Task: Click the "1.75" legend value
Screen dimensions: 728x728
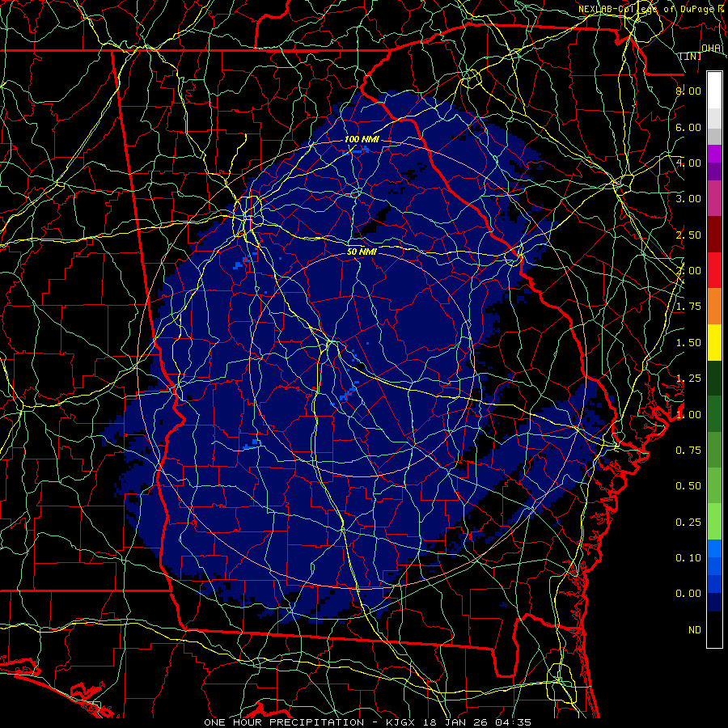Action: coord(688,307)
